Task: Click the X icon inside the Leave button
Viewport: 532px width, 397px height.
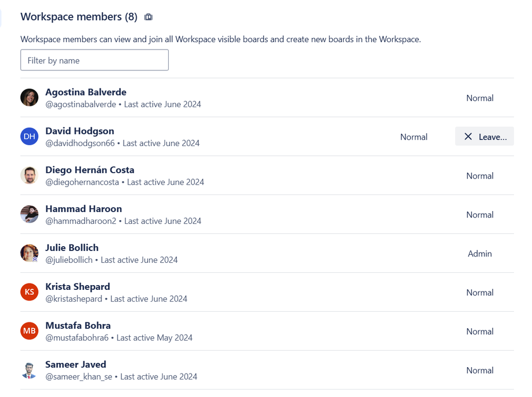Action: coord(468,136)
